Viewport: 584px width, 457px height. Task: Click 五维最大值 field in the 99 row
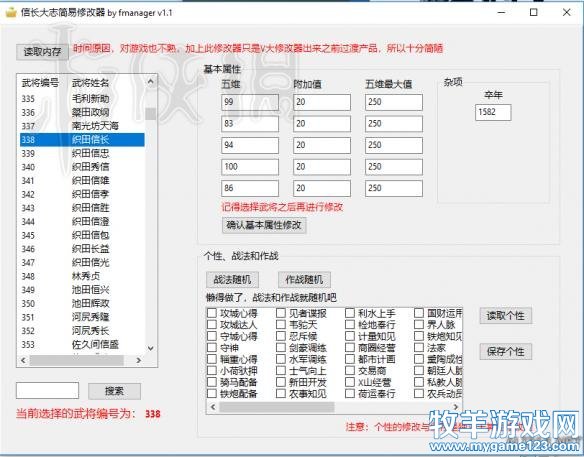click(x=394, y=102)
